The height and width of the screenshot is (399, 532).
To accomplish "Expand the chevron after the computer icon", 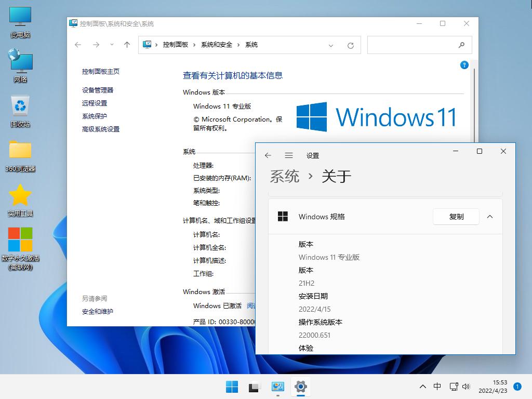I will pyautogui.click(x=156, y=45).
